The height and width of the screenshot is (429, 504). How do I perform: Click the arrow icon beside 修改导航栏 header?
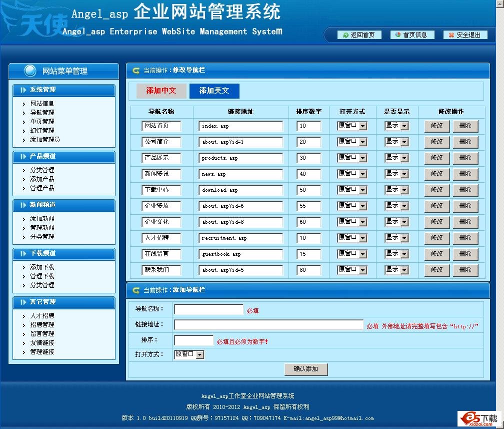[x=136, y=71]
